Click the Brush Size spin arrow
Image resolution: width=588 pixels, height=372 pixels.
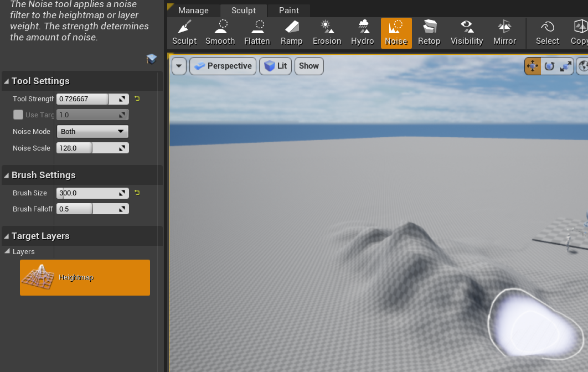(122, 193)
